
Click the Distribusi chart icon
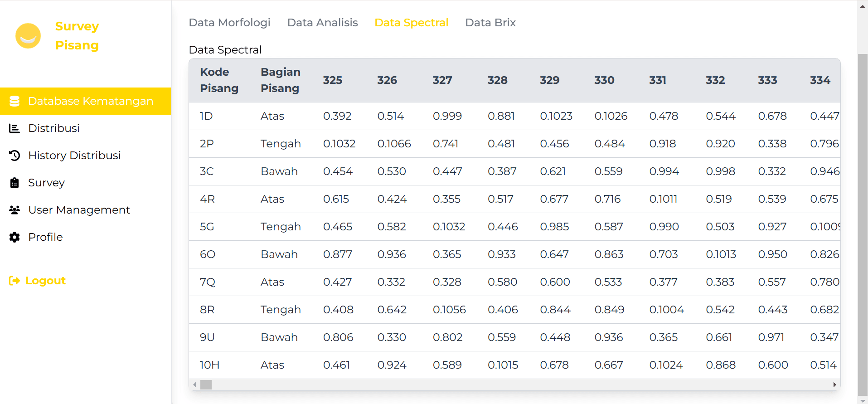coord(15,128)
